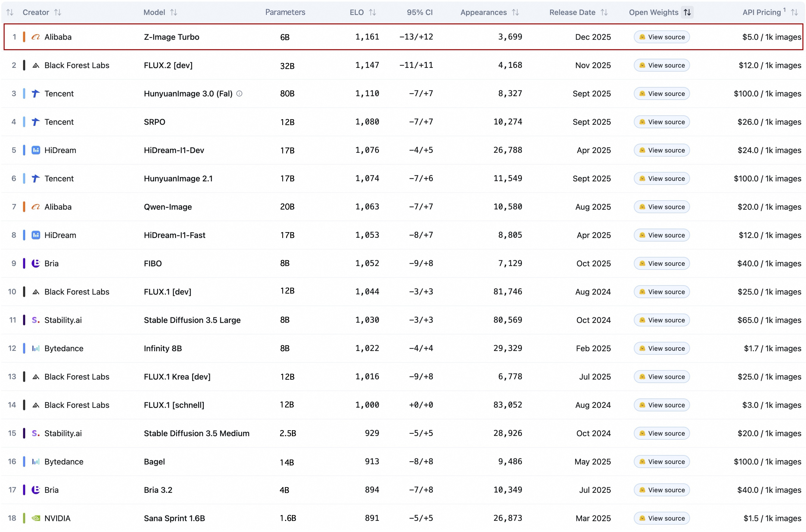
Task: Open View source for Stable Diffusion 3.5 Large
Action: [662, 320]
